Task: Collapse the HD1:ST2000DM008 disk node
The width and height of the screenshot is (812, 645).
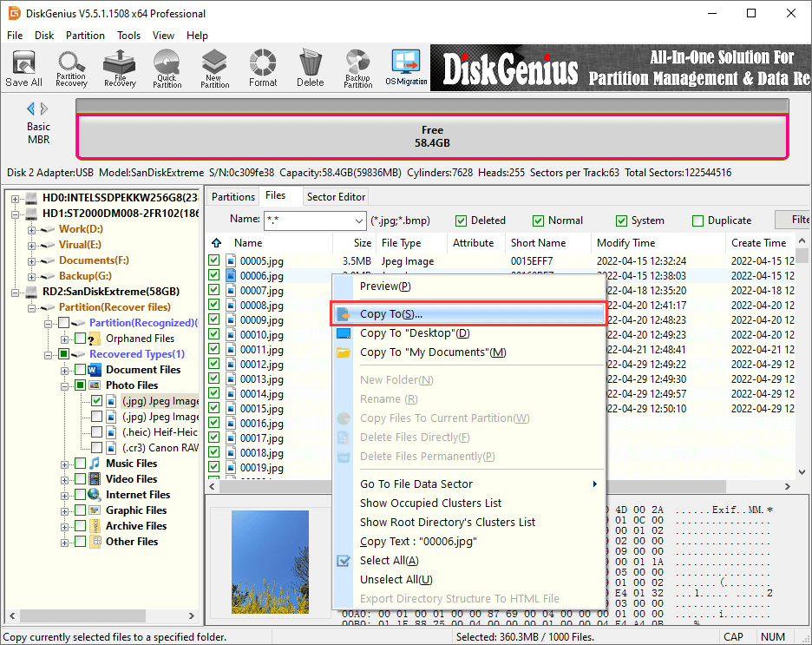Action: (x=15, y=214)
